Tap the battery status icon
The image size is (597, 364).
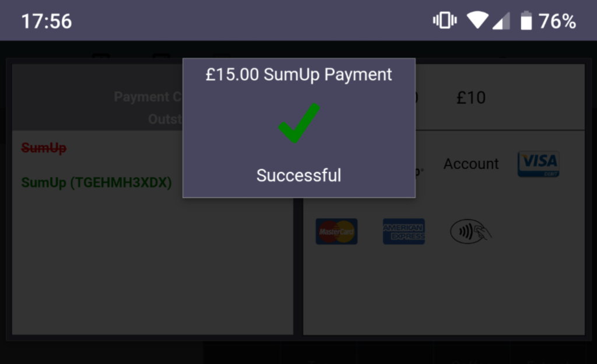[526, 20]
